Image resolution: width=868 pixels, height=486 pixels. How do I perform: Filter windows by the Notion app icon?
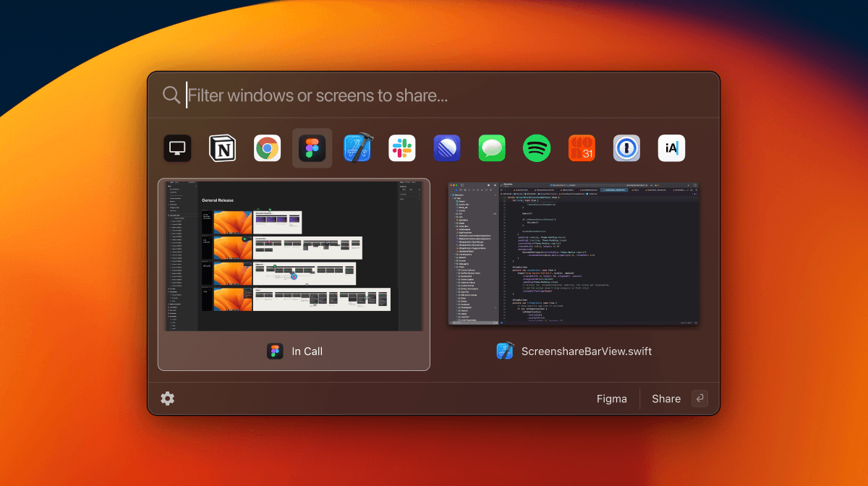[223, 148]
